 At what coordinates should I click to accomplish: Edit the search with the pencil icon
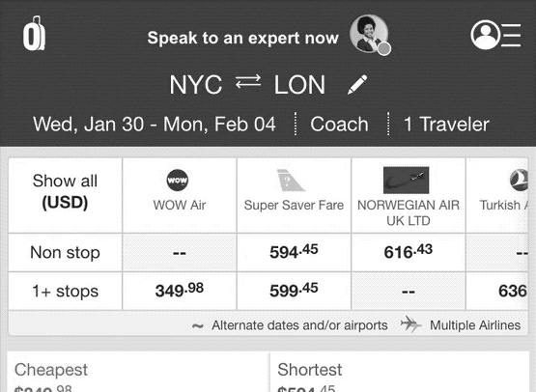click(x=357, y=84)
